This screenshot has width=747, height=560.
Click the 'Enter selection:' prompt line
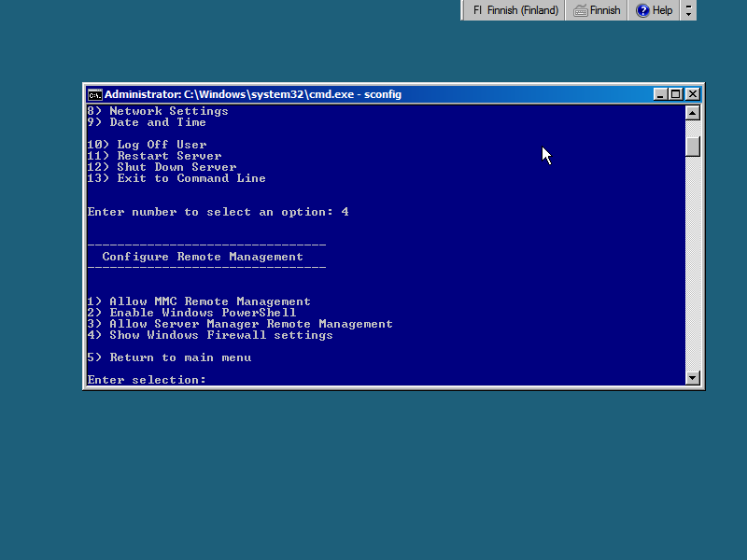[x=147, y=380]
